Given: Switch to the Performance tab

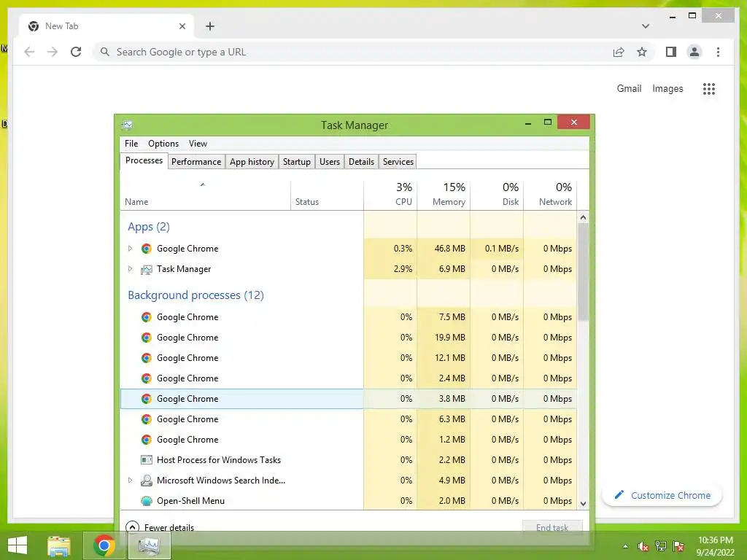Looking at the screenshot, I should [196, 162].
